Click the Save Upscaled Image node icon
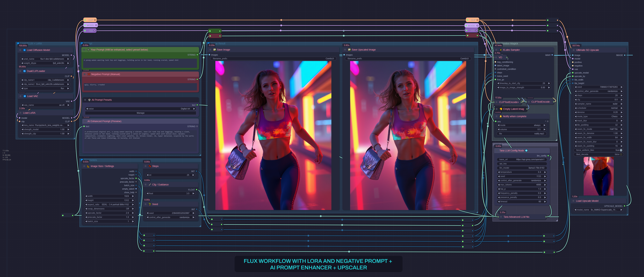This screenshot has height=277, width=644. pyautogui.click(x=349, y=50)
